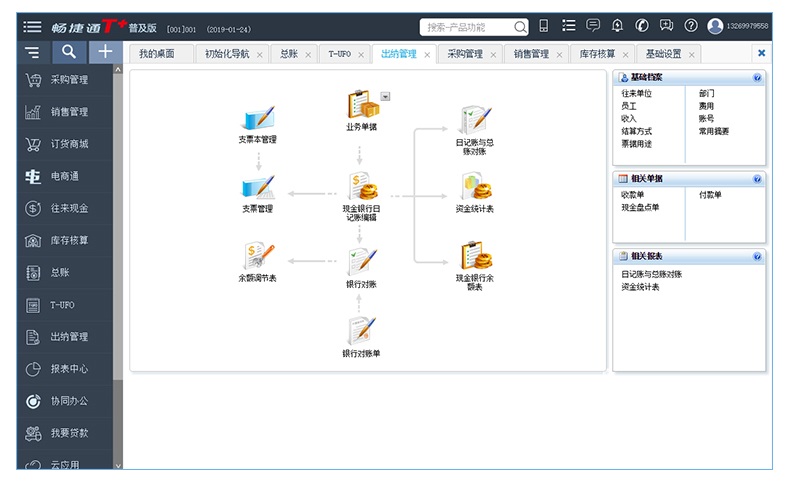Collapse the 相关报表 panel
Screen dimensions: 790x496
tap(757, 257)
